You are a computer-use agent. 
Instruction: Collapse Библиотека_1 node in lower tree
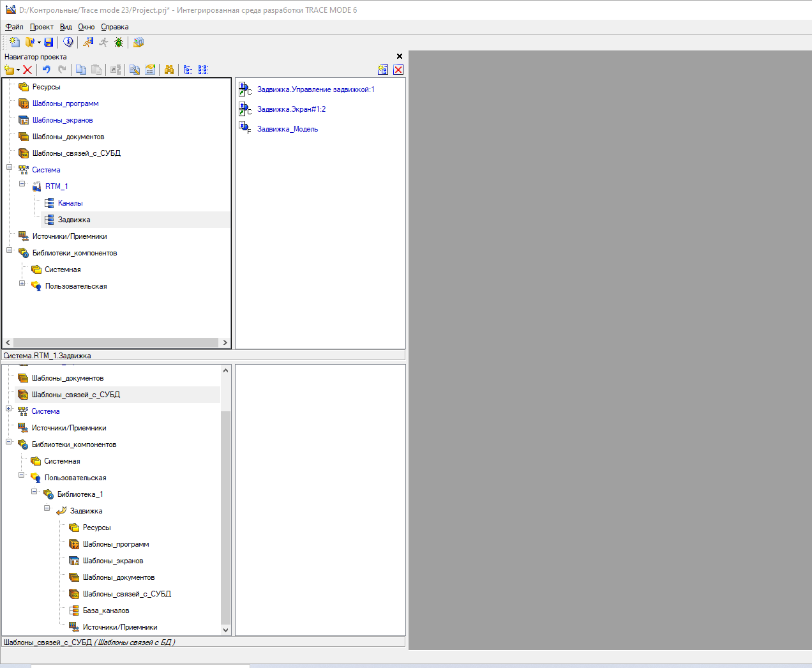pyautogui.click(x=34, y=492)
